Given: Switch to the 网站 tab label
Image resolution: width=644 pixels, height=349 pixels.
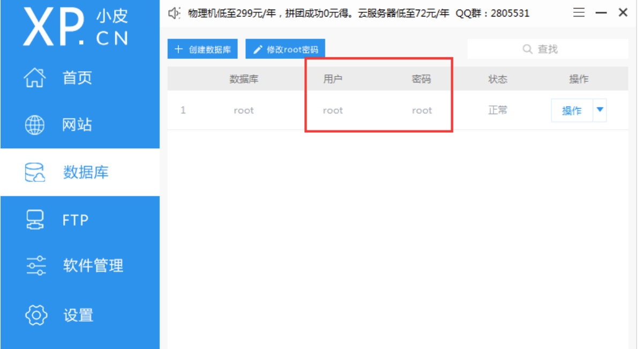Looking at the screenshot, I should [78, 125].
